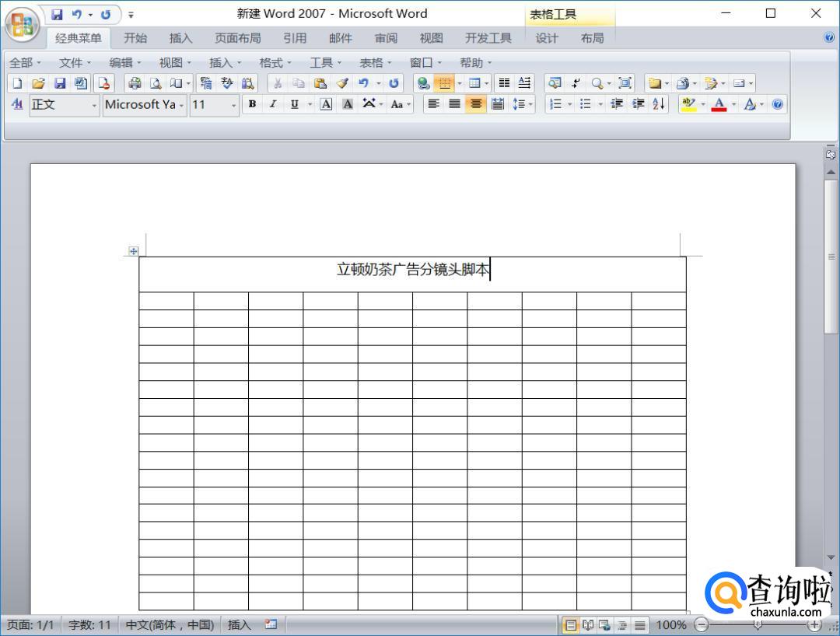This screenshot has width=840, height=636.
Task: Click the 中文(简体，中国) language indicator
Action: click(x=170, y=625)
